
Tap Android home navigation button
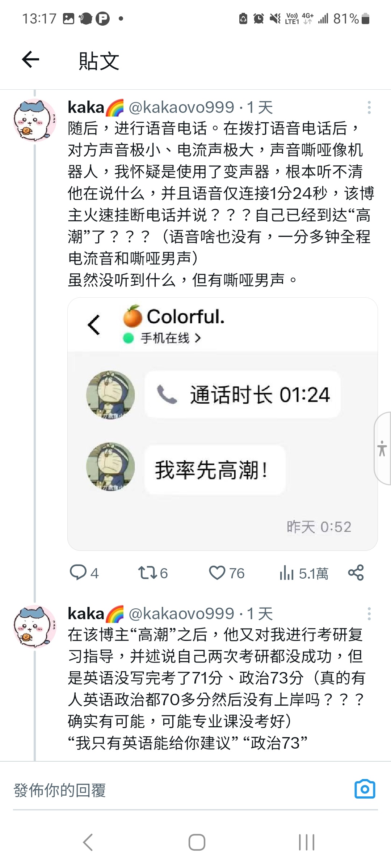coord(197,842)
